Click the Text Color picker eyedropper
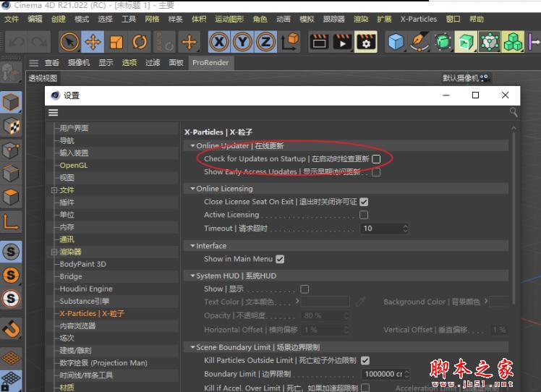Viewport: 541px width, 392px height. (x=361, y=302)
